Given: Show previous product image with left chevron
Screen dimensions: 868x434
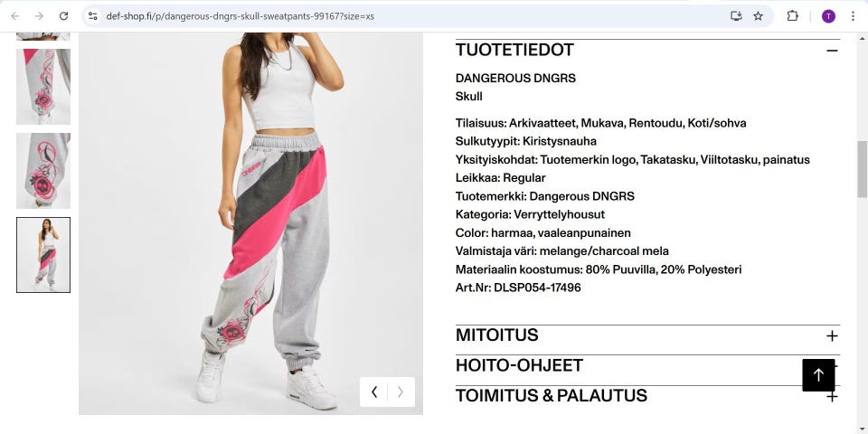Looking at the screenshot, I should pos(374,392).
